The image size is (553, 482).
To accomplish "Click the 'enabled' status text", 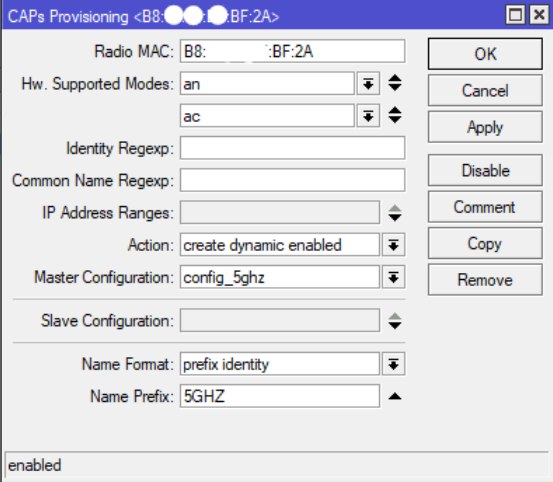I will point(35,465).
